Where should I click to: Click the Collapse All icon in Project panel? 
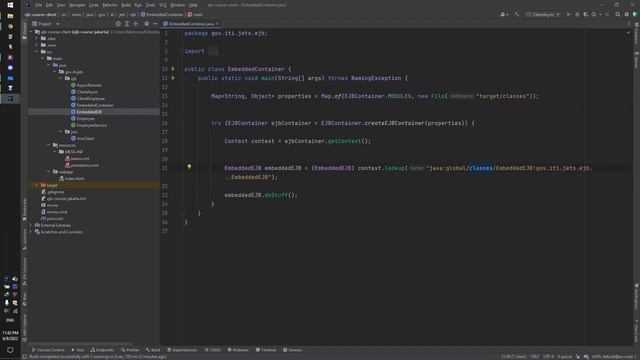click(136, 24)
